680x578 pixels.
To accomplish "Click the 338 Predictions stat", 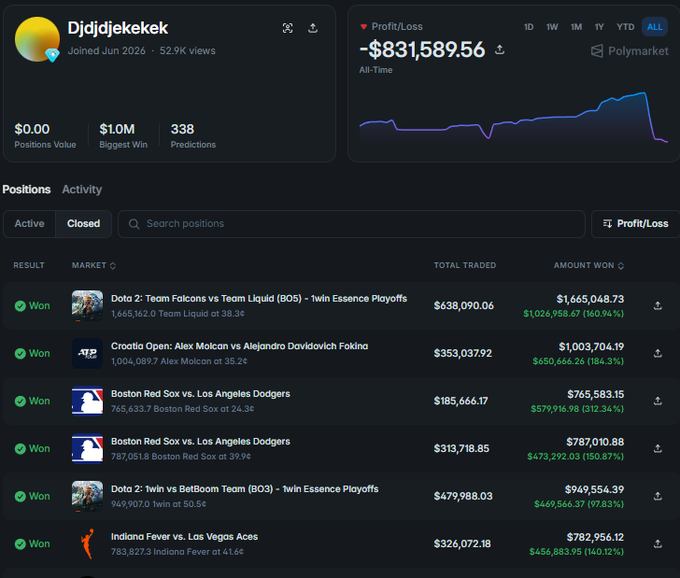I will click(193, 136).
